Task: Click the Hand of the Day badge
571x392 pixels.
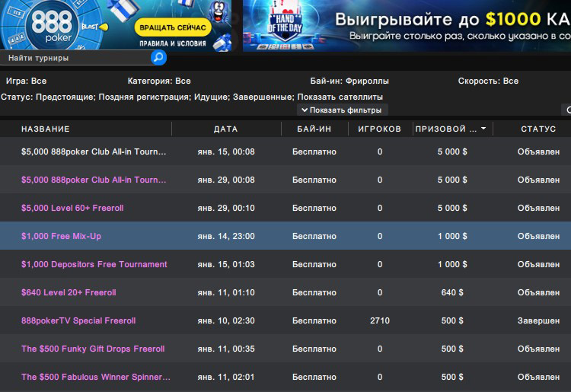Action: [x=285, y=25]
